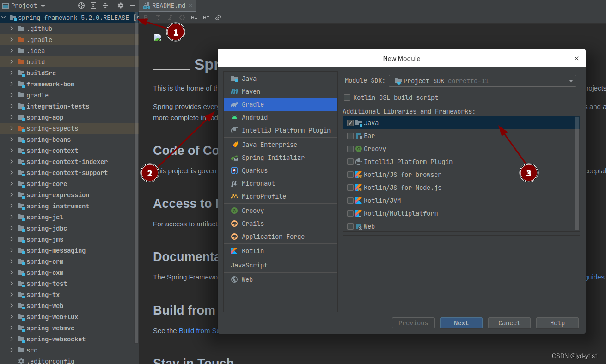Click the insert link icon
The width and height of the screenshot is (606, 364).
pyautogui.click(x=218, y=18)
